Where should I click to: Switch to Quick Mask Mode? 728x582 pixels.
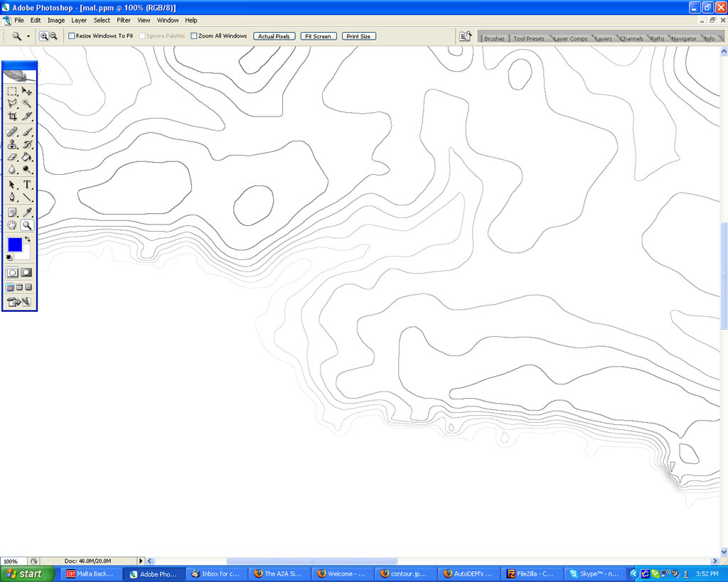click(26, 272)
